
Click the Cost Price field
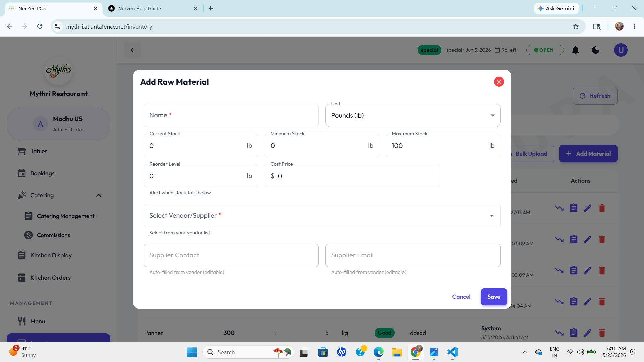[352, 176]
